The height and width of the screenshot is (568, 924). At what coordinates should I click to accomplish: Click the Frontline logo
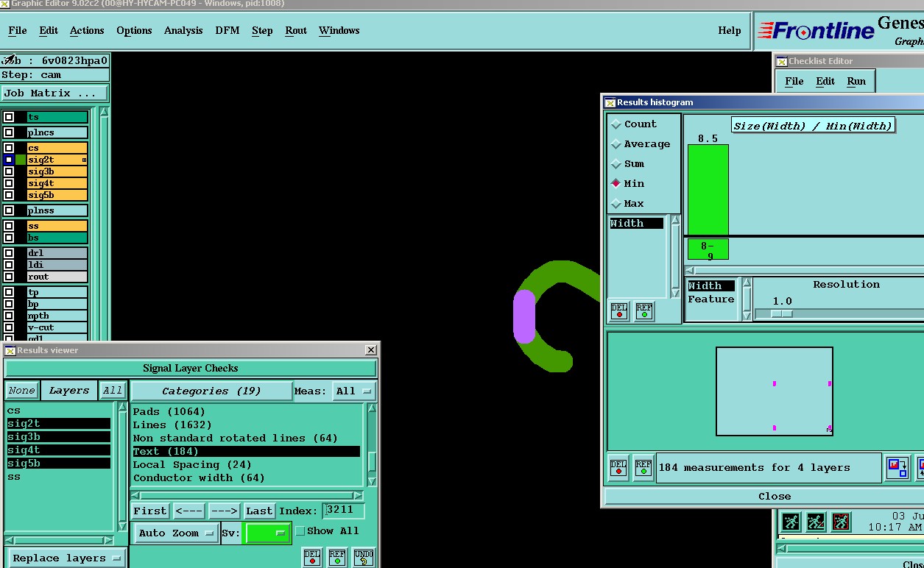pos(815,31)
